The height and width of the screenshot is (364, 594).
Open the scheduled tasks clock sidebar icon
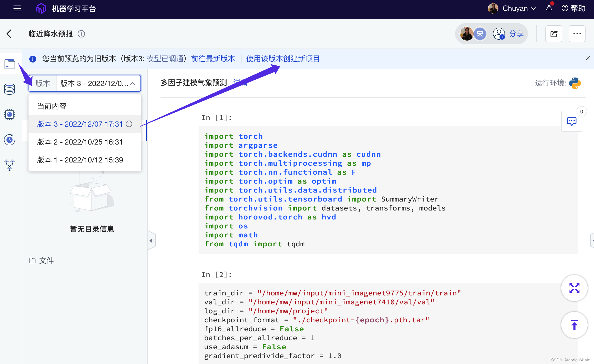[x=10, y=140]
